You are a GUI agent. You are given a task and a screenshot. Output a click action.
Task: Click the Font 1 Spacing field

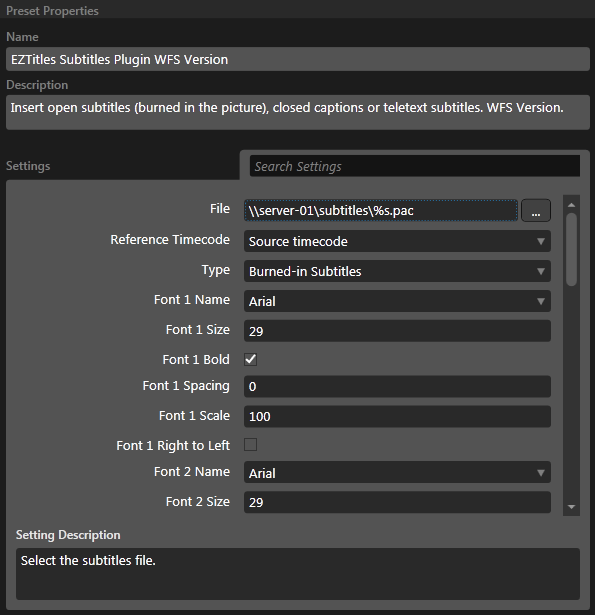point(397,386)
